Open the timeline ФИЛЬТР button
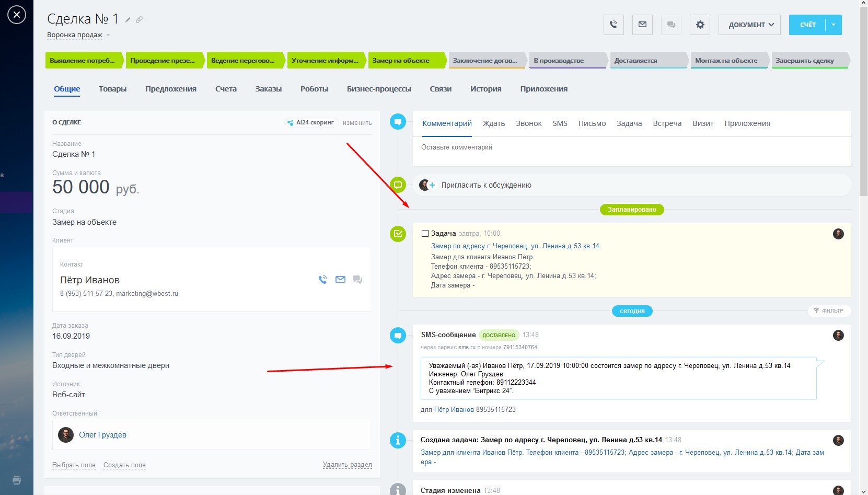Image resolution: width=868 pixels, height=495 pixels. (829, 310)
